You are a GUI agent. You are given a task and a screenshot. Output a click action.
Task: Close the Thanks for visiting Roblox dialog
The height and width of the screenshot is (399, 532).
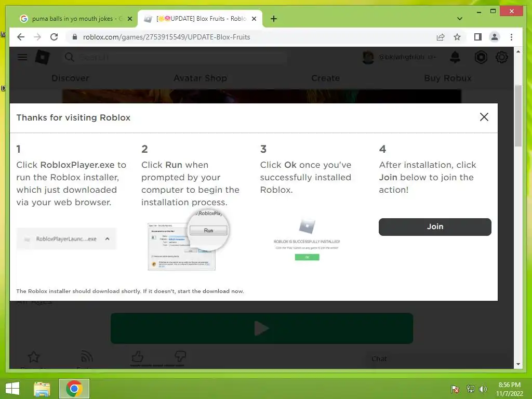click(x=484, y=117)
